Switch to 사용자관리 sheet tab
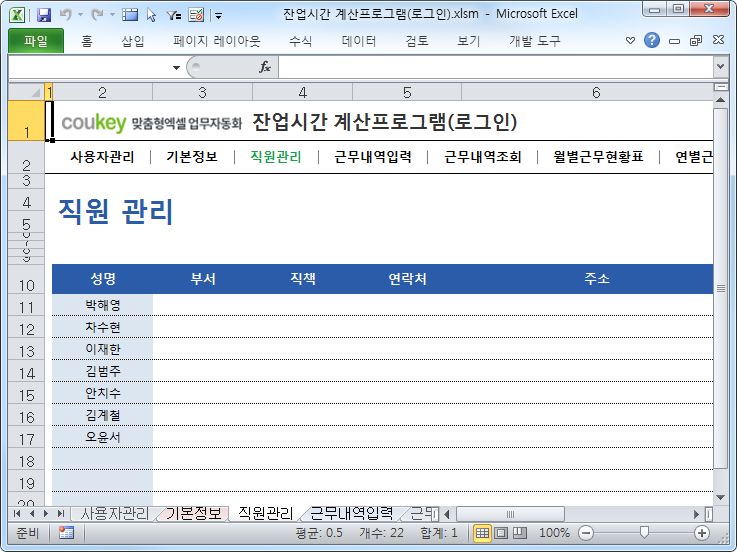This screenshot has width=737, height=552. (x=114, y=513)
